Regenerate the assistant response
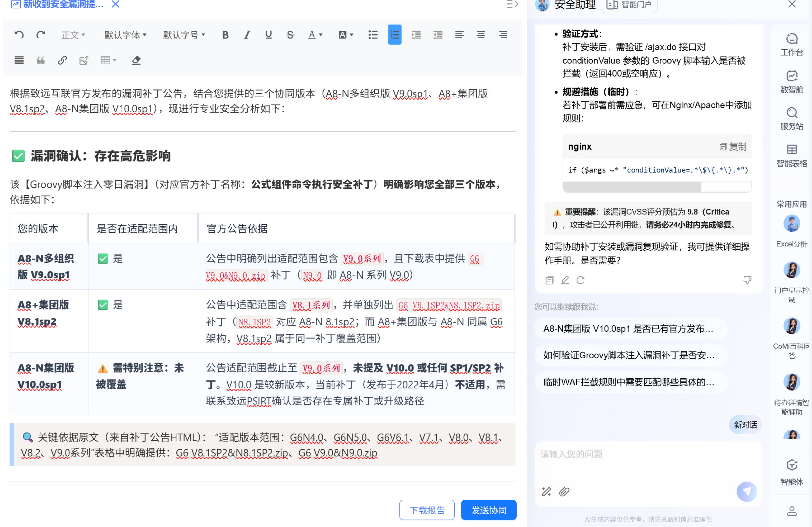 pos(580,280)
